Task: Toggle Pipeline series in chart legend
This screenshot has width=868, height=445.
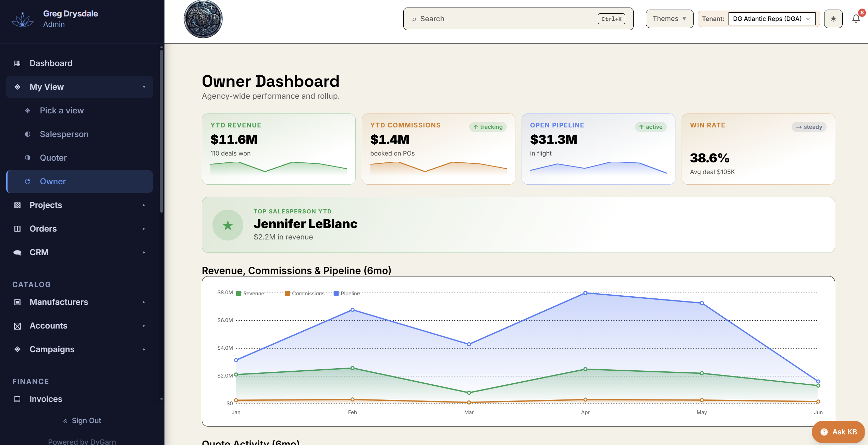Action: [347, 294]
